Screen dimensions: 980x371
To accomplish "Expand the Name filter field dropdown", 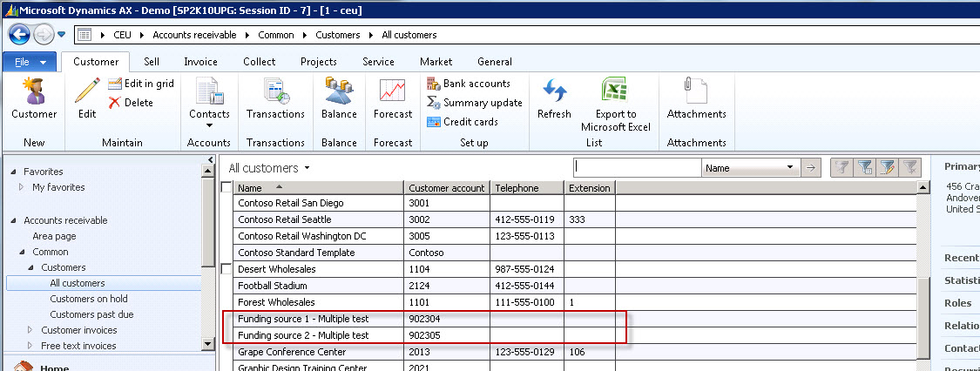I will click(x=791, y=168).
